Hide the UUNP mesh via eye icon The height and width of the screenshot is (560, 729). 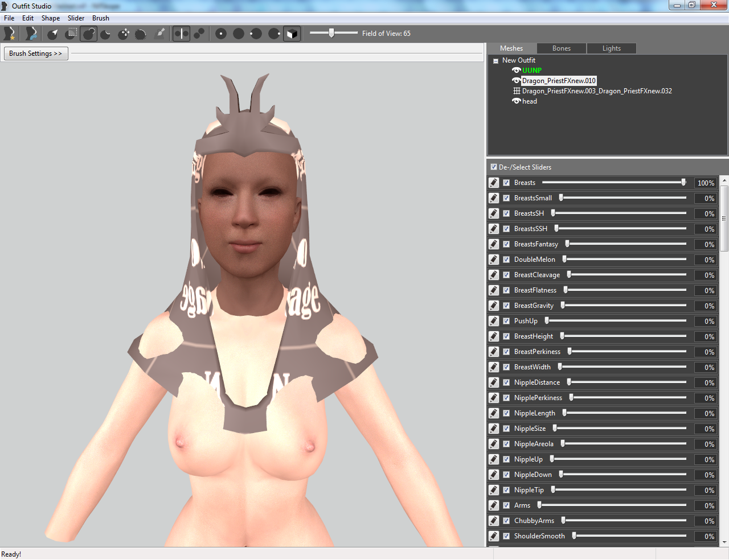516,71
